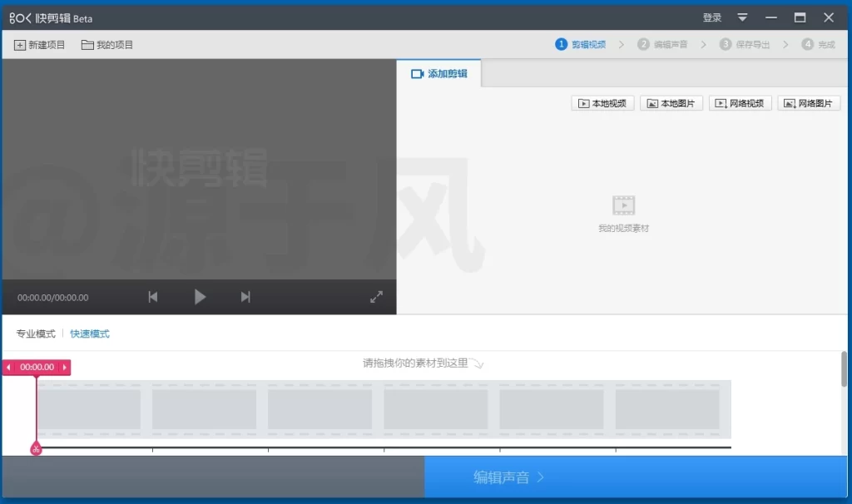The image size is (852, 504).
Task: Step the timeline marker forward with right arrow
Action: 65,367
